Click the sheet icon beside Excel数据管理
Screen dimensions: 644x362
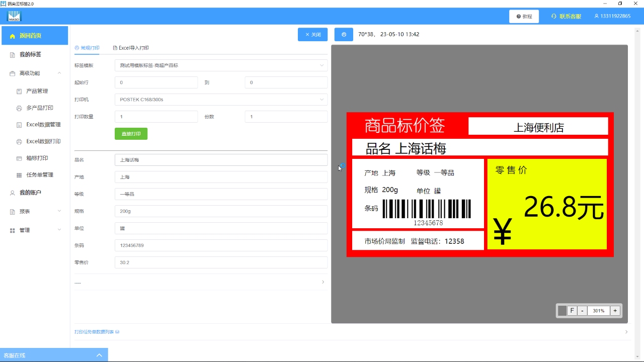pyautogui.click(x=19, y=125)
